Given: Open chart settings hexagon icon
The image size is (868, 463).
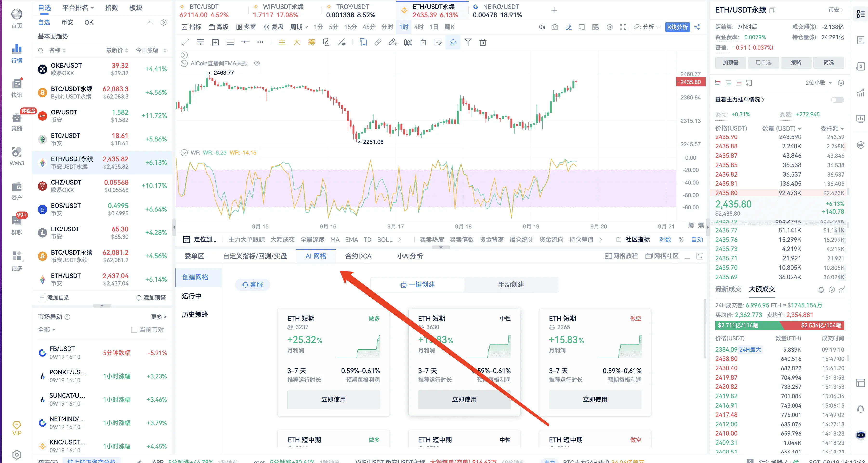Looking at the screenshot, I should click(x=610, y=27).
